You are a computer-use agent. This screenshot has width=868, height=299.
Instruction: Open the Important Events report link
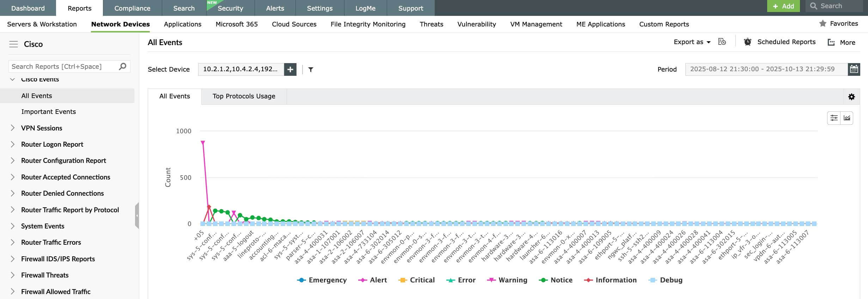48,112
